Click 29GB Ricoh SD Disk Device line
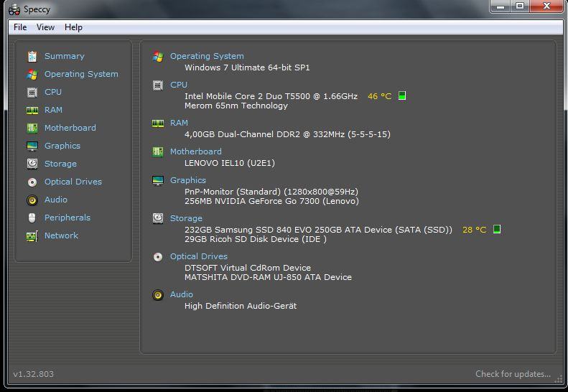The height and width of the screenshot is (392, 568). 256,239
